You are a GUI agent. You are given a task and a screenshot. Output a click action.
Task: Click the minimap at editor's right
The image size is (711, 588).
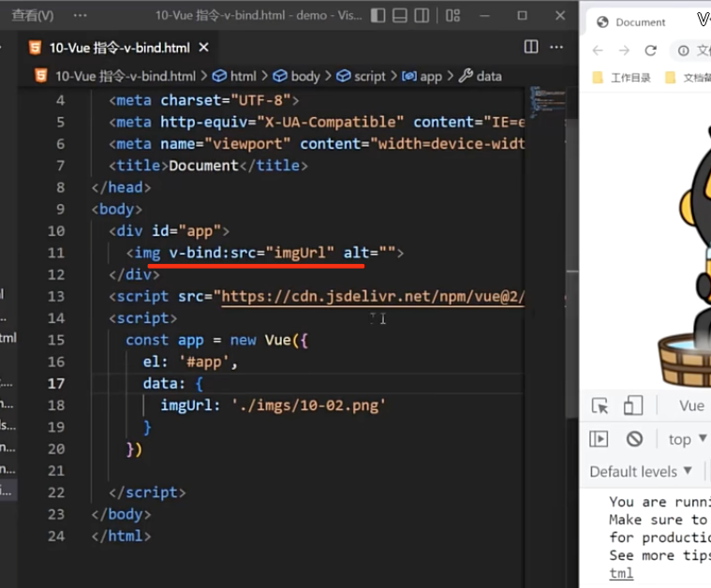click(548, 100)
